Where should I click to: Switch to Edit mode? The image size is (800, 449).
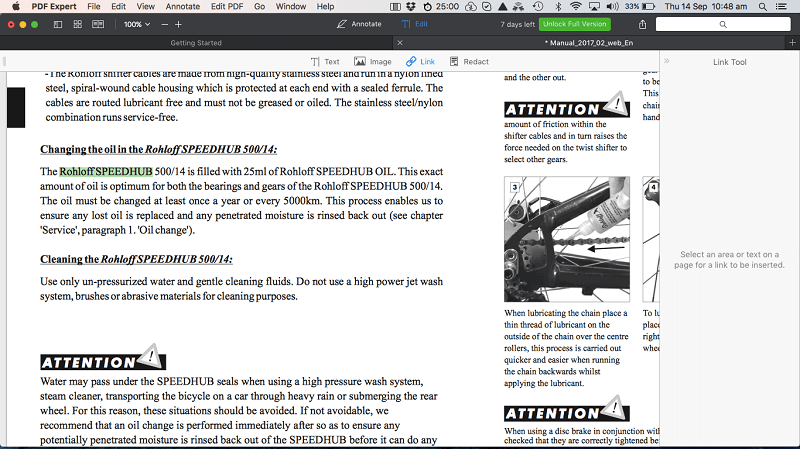(x=415, y=24)
